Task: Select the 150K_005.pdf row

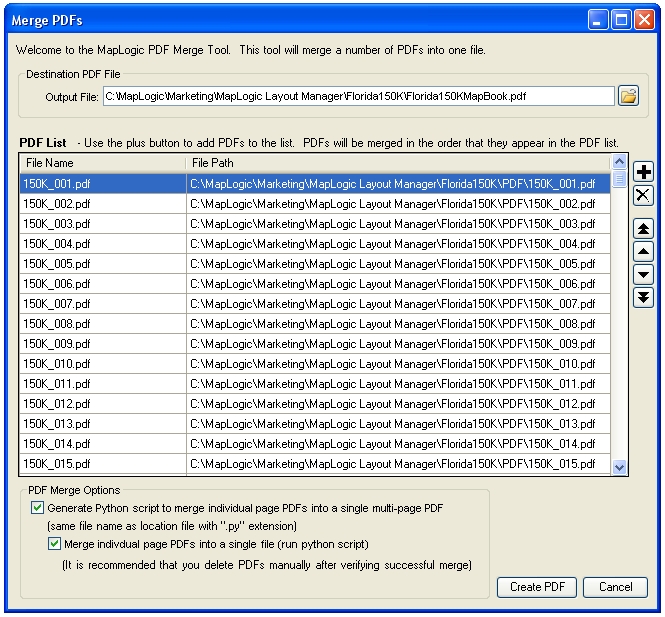Action: 315,264
